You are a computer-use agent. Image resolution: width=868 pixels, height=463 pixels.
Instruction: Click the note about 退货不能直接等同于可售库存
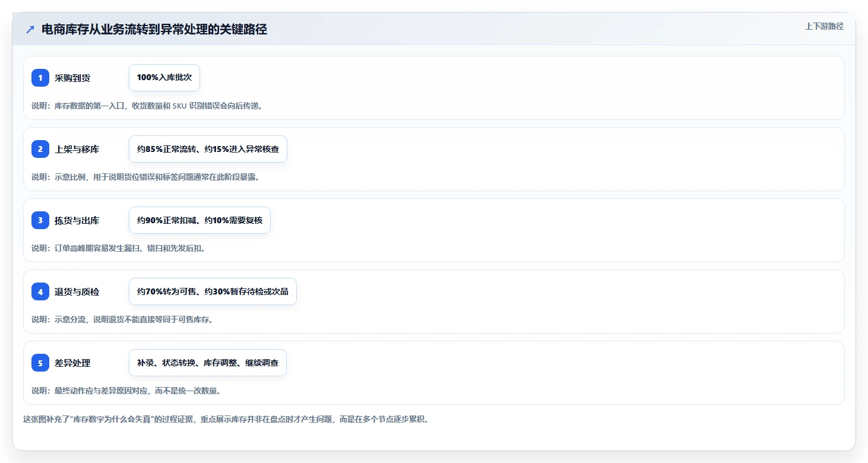click(x=122, y=319)
